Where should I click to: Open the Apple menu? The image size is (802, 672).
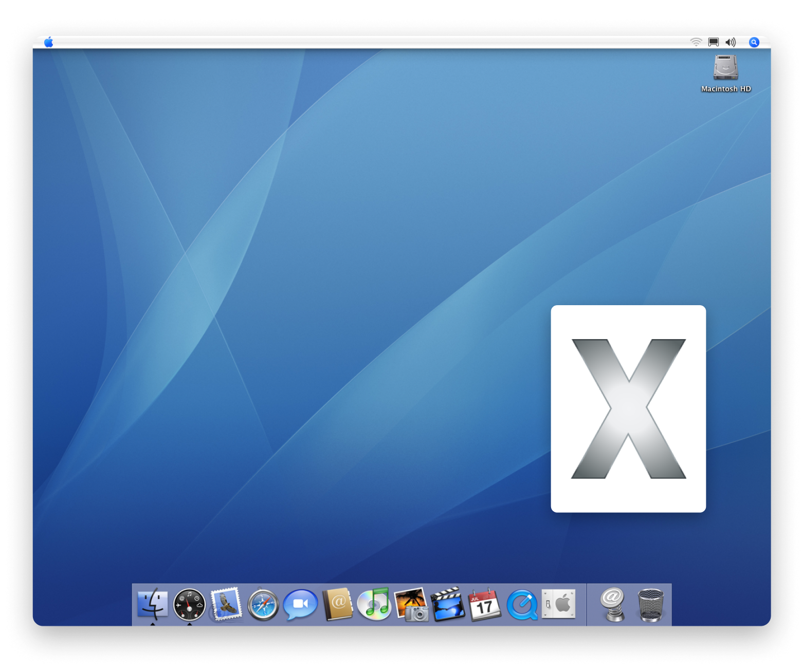coord(49,42)
